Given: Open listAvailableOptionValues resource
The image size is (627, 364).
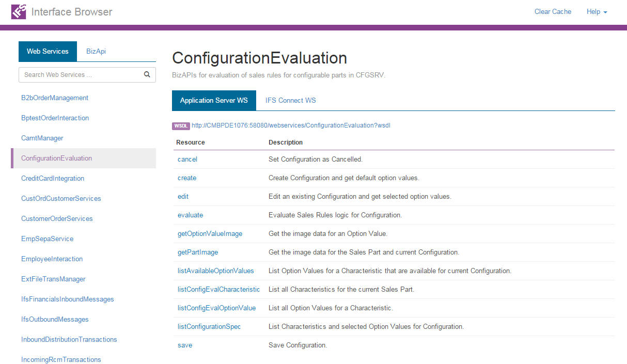Looking at the screenshot, I should point(215,271).
